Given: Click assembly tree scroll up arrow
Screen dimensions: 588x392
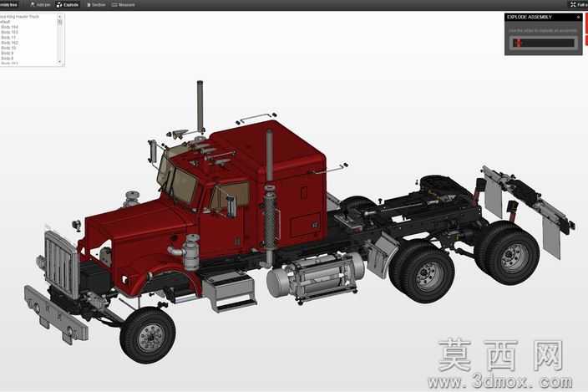Looking at the screenshot, I should 59,17.
